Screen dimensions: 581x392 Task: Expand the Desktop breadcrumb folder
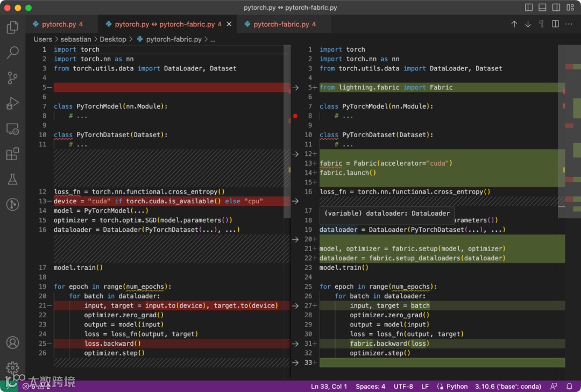(x=112, y=39)
